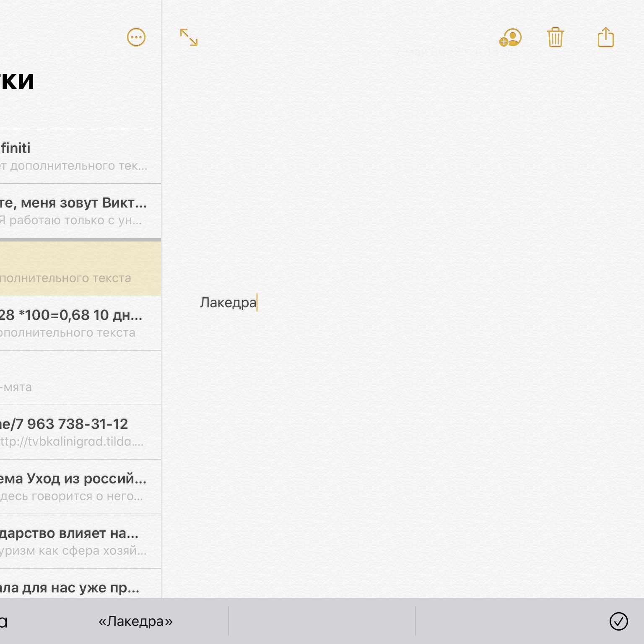This screenshot has width=644, height=644.
Task: Open the '963 738-31-12' phone note
Action: pyautogui.click(x=75, y=432)
